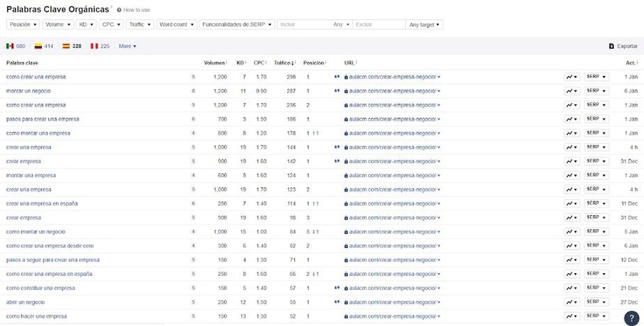
Task: Open the Posición filter dropdown
Action: click(x=24, y=24)
